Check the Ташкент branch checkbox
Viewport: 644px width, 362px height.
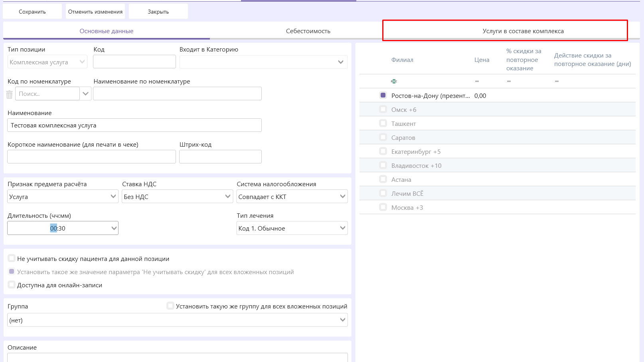[x=383, y=123]
